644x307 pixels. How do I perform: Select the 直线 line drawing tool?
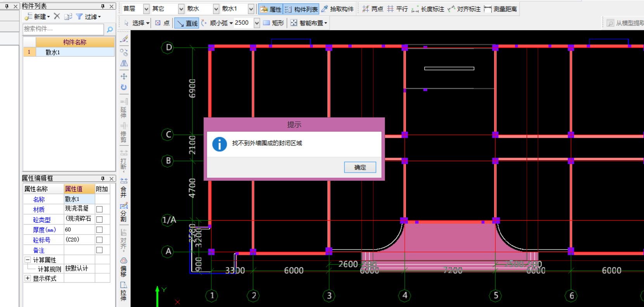coord(187,23)
